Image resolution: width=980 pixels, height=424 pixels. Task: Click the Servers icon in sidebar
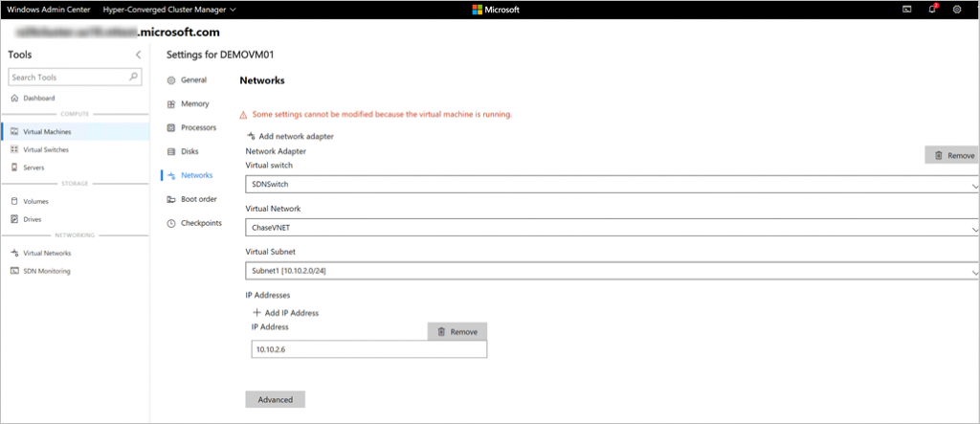[14, 167]
